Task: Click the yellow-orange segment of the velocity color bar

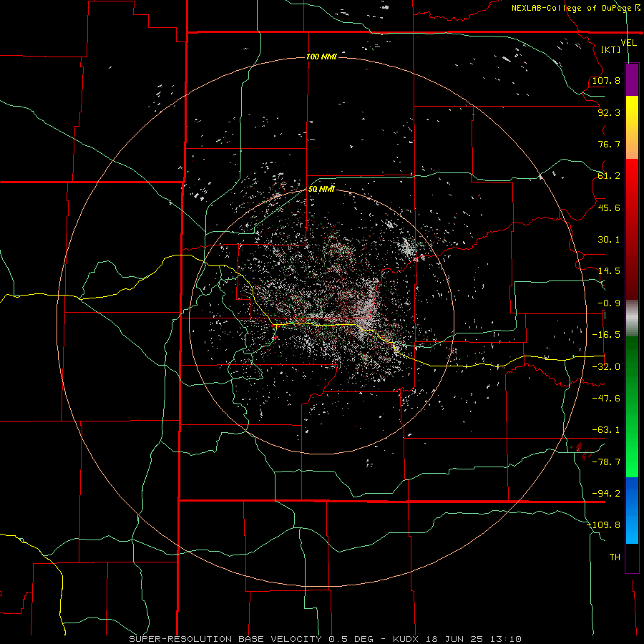Action: tap(632, 127)
